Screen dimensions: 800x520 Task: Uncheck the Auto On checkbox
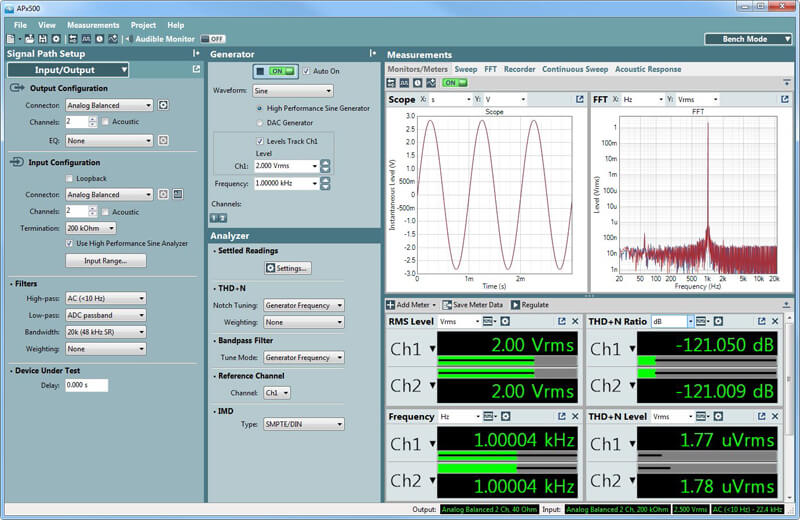click(x=307, y=72)
